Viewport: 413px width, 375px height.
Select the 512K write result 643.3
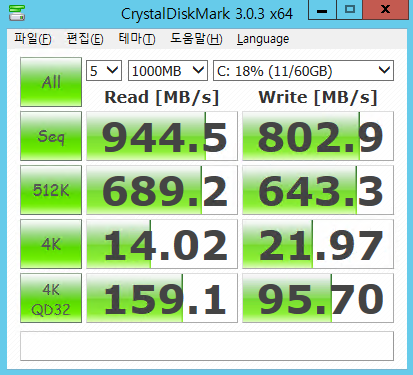[x=318, y=190]
